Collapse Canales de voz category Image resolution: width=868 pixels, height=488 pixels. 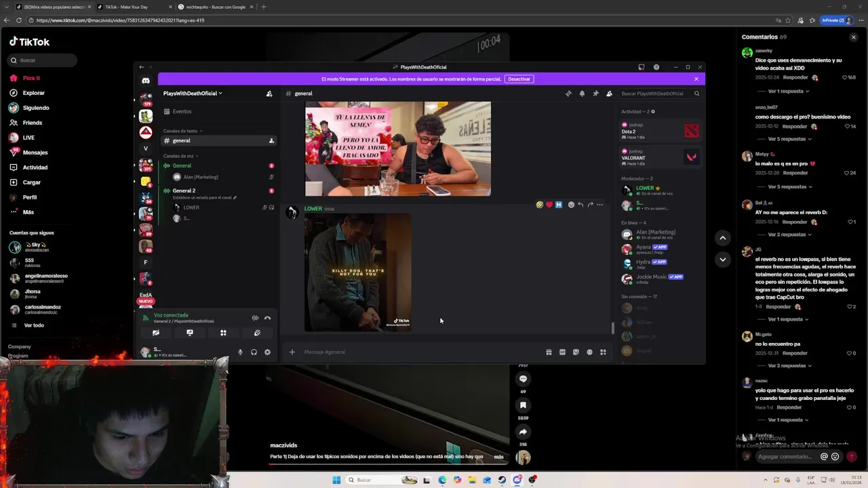[180, 156]
